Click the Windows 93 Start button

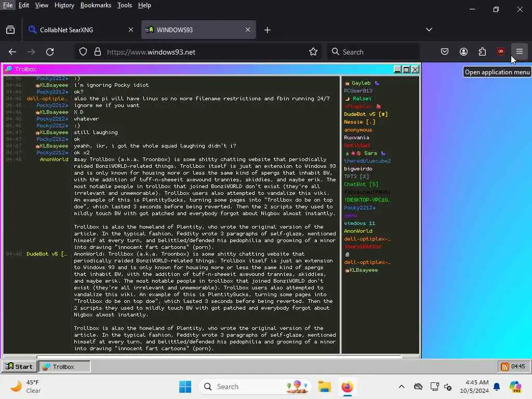click(19, 366)
